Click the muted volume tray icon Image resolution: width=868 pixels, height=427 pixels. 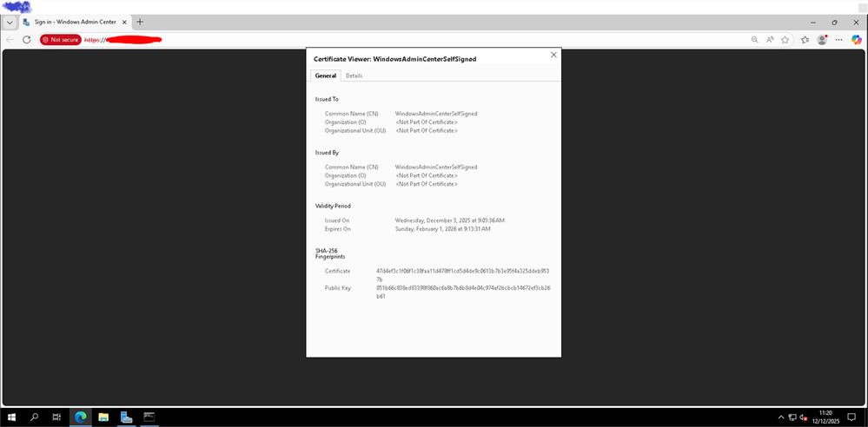(803, 417)
